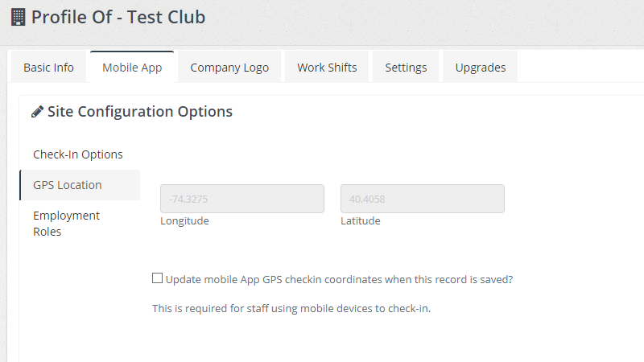Click the Site Configuration Options heading
The width and height of the screenshot is (644, 362).
point(140,112)
